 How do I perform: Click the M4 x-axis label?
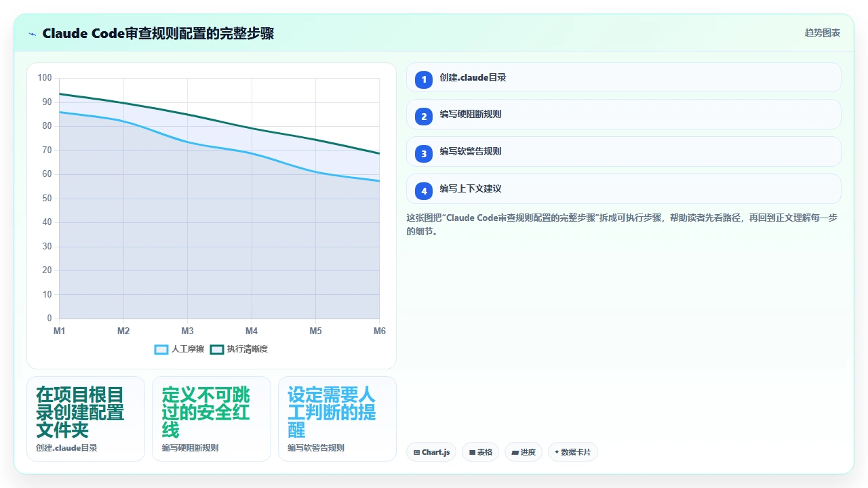(252, 331)
